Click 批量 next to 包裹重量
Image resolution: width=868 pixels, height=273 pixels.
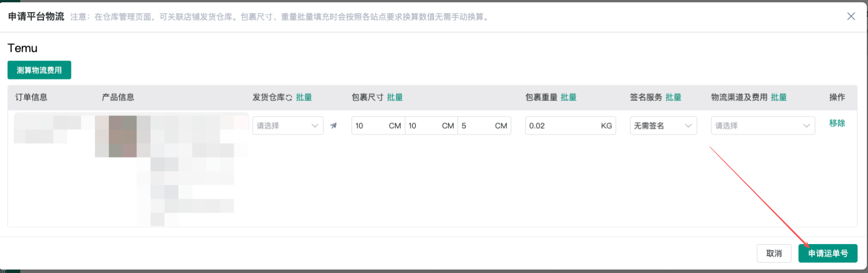point(568,97)
